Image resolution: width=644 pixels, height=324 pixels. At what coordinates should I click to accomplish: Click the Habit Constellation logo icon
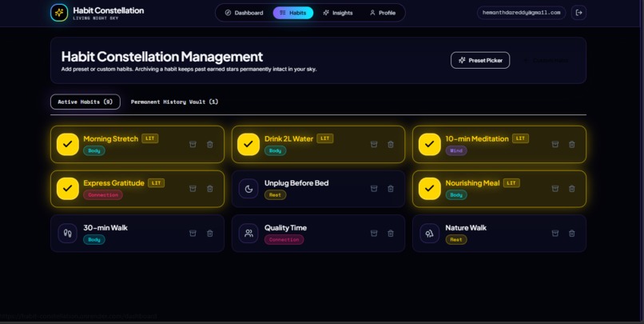pos(59,13)
